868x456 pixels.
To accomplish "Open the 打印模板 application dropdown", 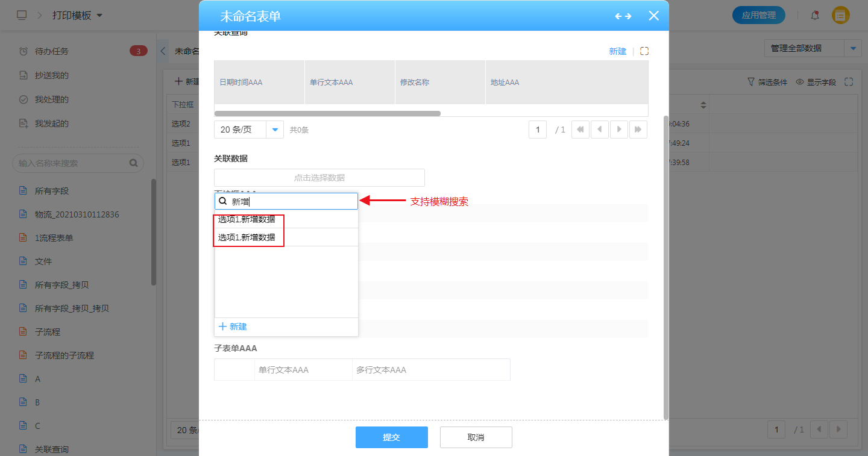I will point(99,16).
